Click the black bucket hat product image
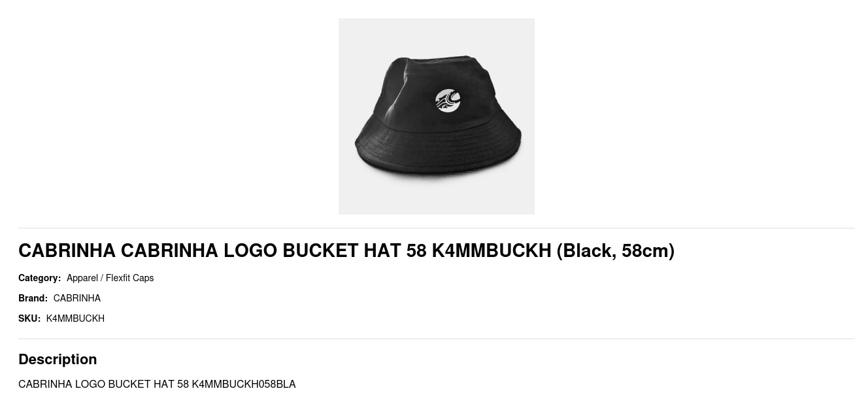The width and height of the screenshot is (868, 410). pyautogui.click(x=436, y=116)
